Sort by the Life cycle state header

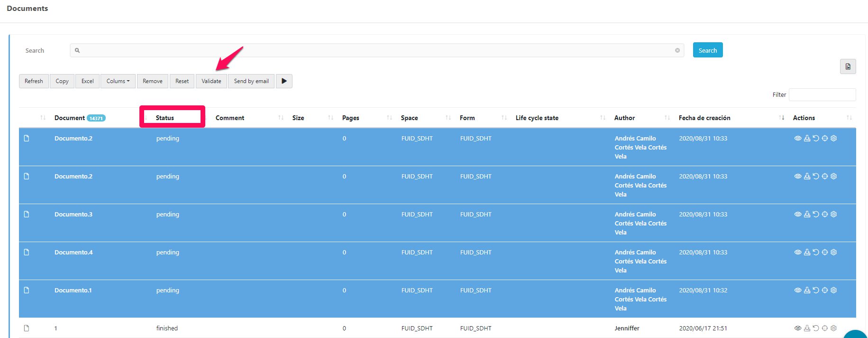537,118
